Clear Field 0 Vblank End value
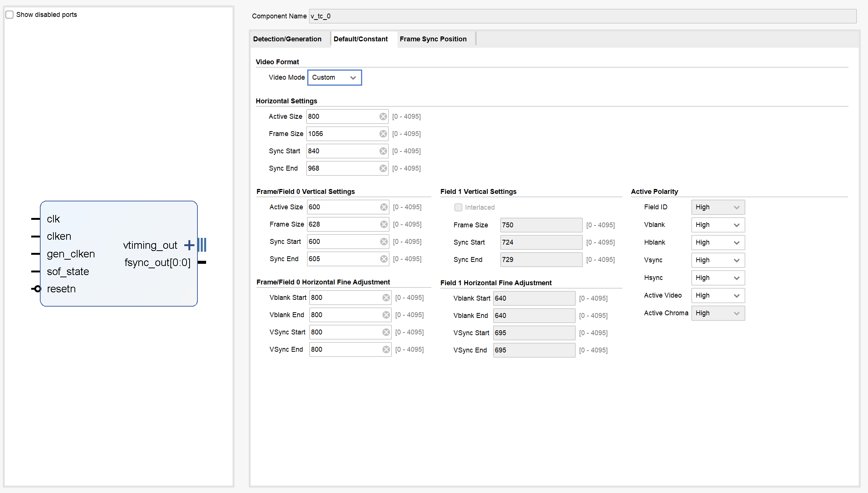Image resolution: width=868 pixels, height=493 pixels. [x=386, y=315]
